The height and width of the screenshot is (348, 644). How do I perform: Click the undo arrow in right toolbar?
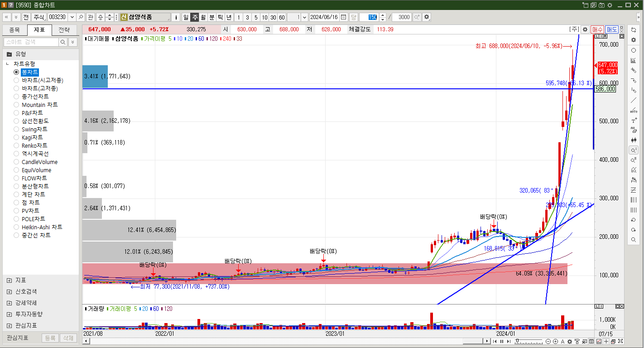(634, 220)
